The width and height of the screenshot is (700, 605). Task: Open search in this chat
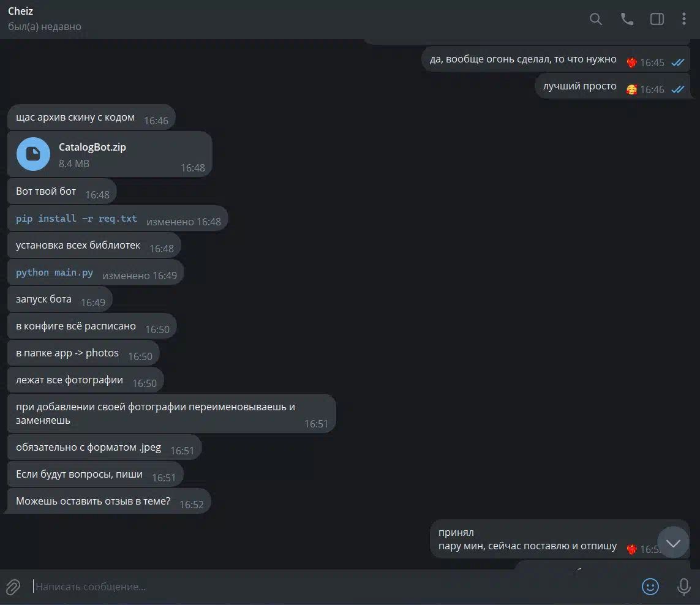[595, 19]
